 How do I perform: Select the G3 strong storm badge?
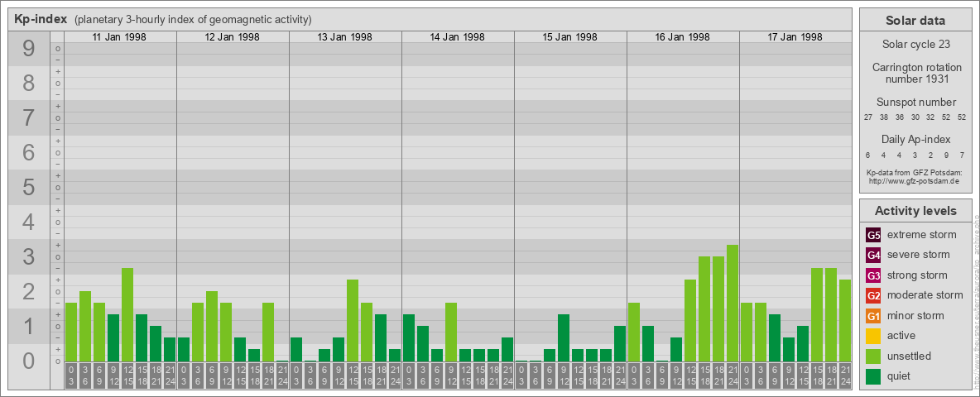coord(873,275)
